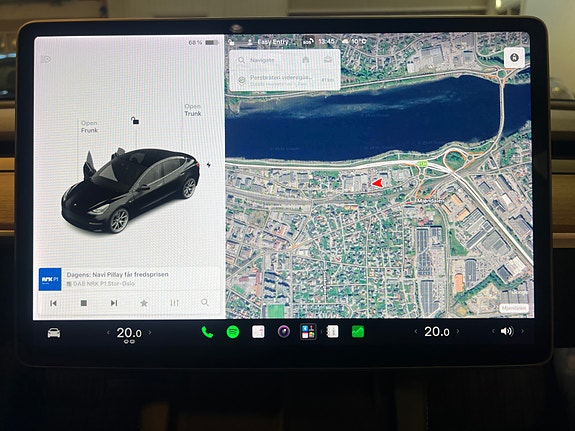Open the audio equalizer settings icon

[x=174, y=303]
